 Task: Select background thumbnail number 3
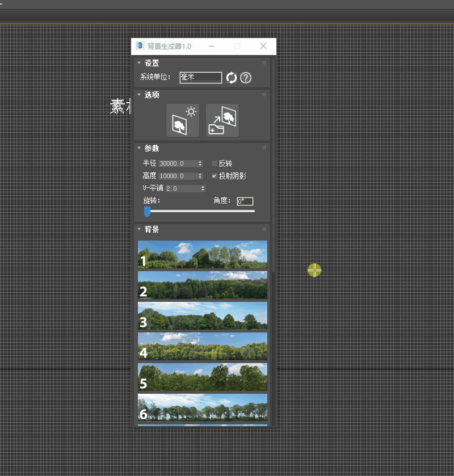(x=203, y=316)
